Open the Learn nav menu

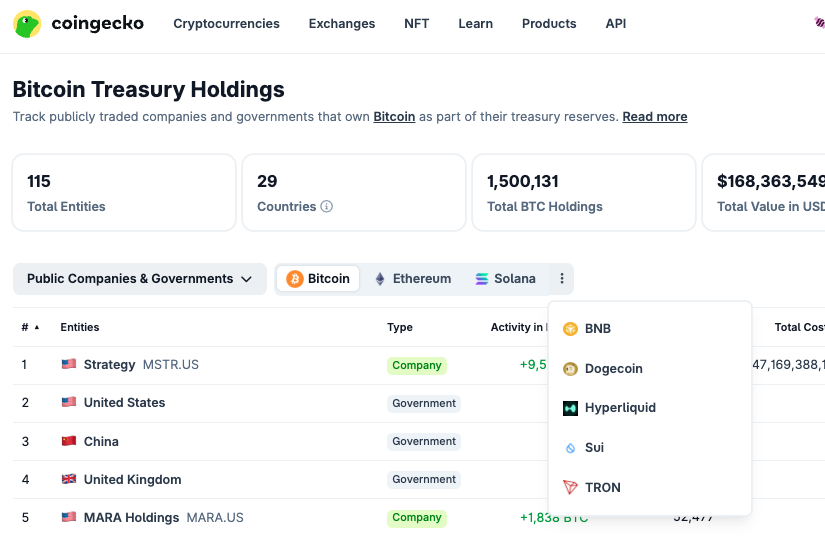coord(476,24)
